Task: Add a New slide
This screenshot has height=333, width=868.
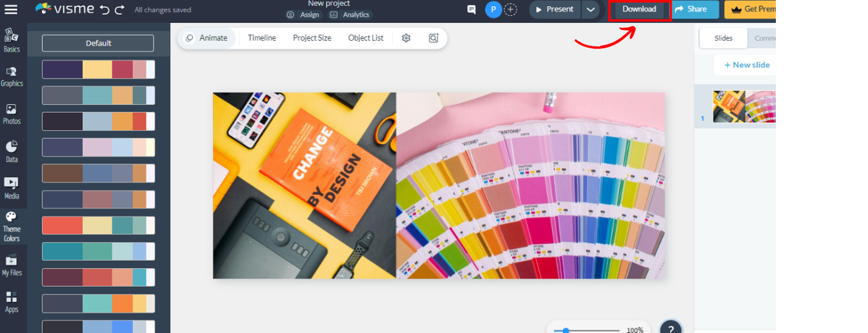Action: click(747, 65)
